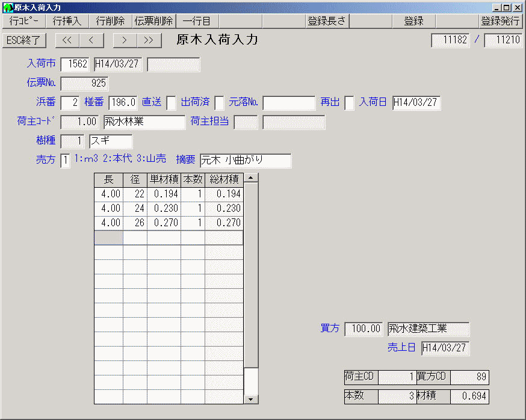Click the 行削除 row delete button
The image size is (526, 420).
110,21
